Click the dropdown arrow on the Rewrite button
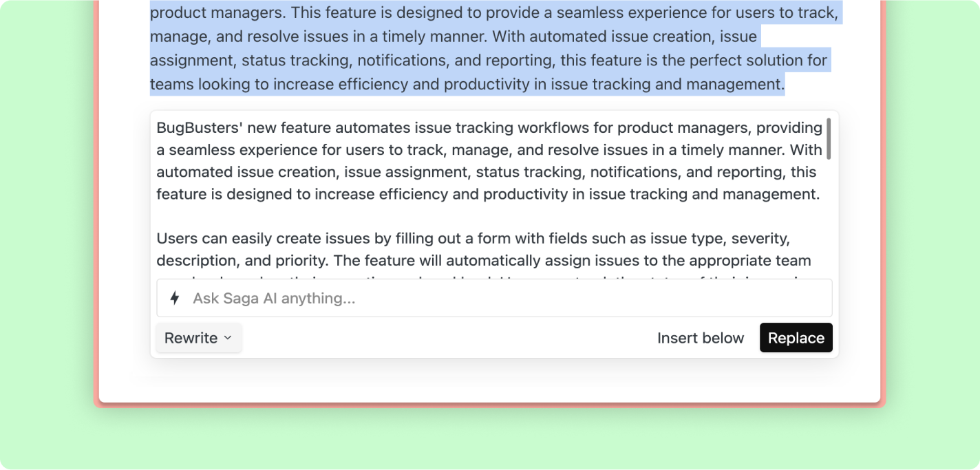This screenshot has height=470, width=980. point(227,338)
